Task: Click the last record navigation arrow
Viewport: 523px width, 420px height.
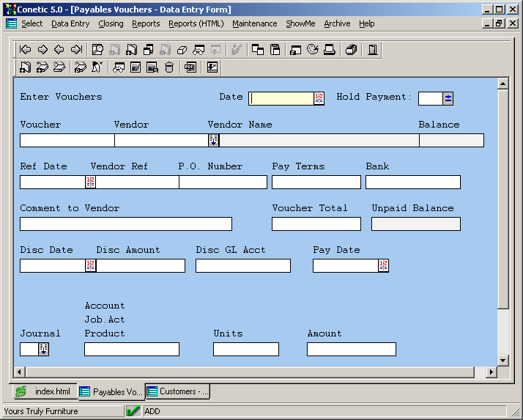Action: [76, 50]
